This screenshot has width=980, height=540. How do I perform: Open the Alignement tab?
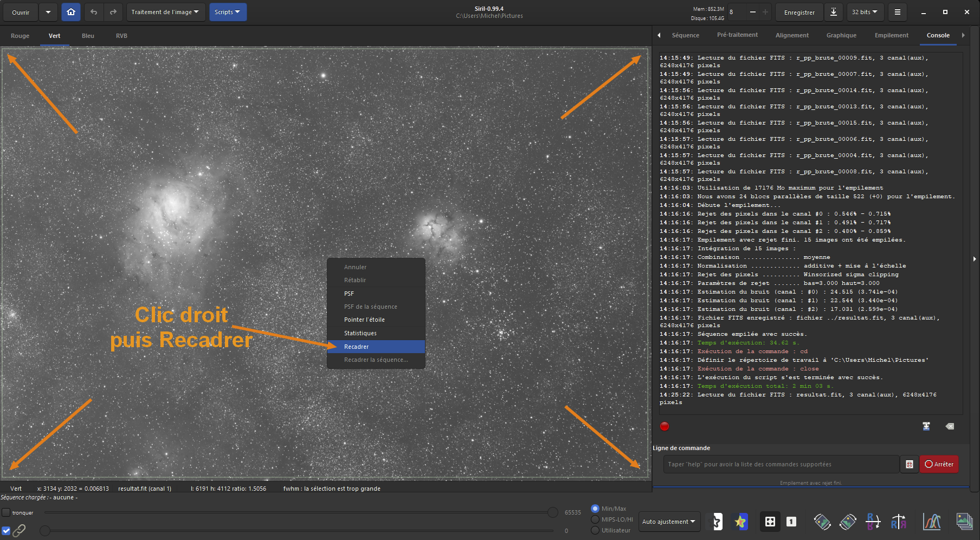click(x=792, y=35)
